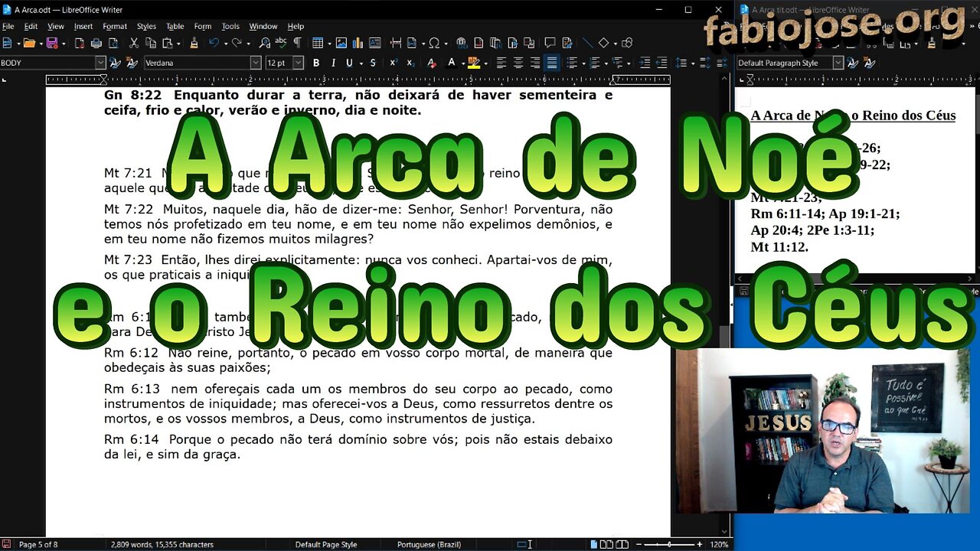Click the vertical scrollbar of main document
This screenshot has height=551, width=980.
click(725, 306)
